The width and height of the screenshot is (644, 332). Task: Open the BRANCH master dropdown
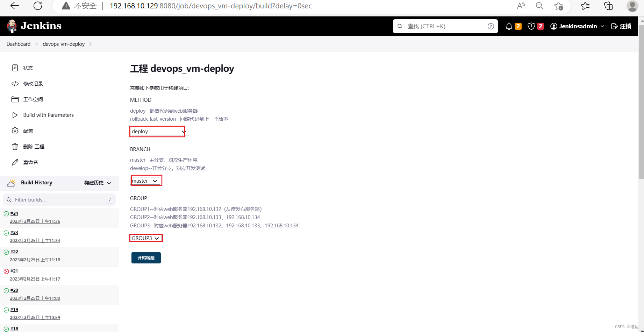coord(145,181)
